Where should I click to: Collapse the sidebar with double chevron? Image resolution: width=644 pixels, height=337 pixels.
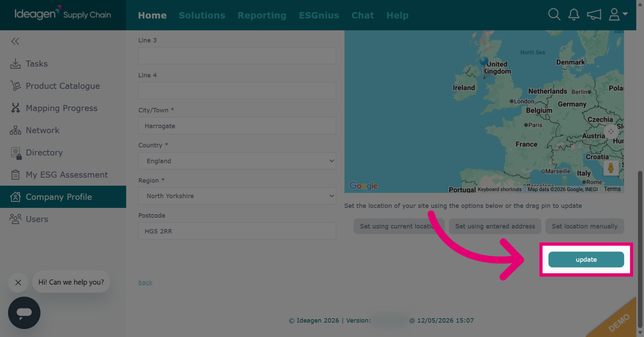click(15, 41)
